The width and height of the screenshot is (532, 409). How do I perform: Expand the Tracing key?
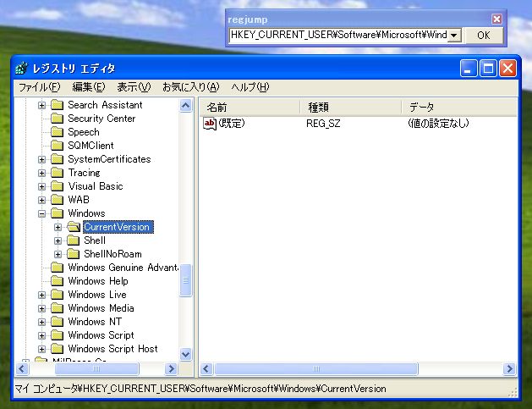41,173
